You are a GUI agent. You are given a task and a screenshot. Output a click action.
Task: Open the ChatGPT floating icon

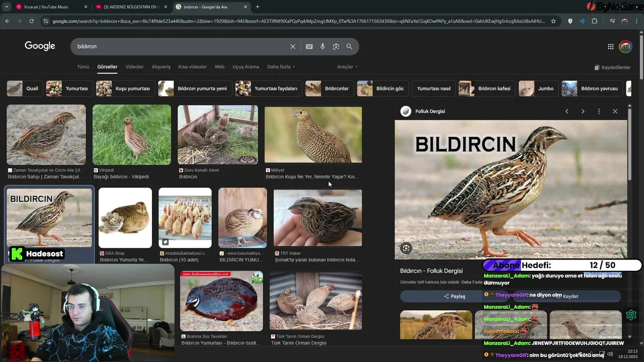click(631, 315)
